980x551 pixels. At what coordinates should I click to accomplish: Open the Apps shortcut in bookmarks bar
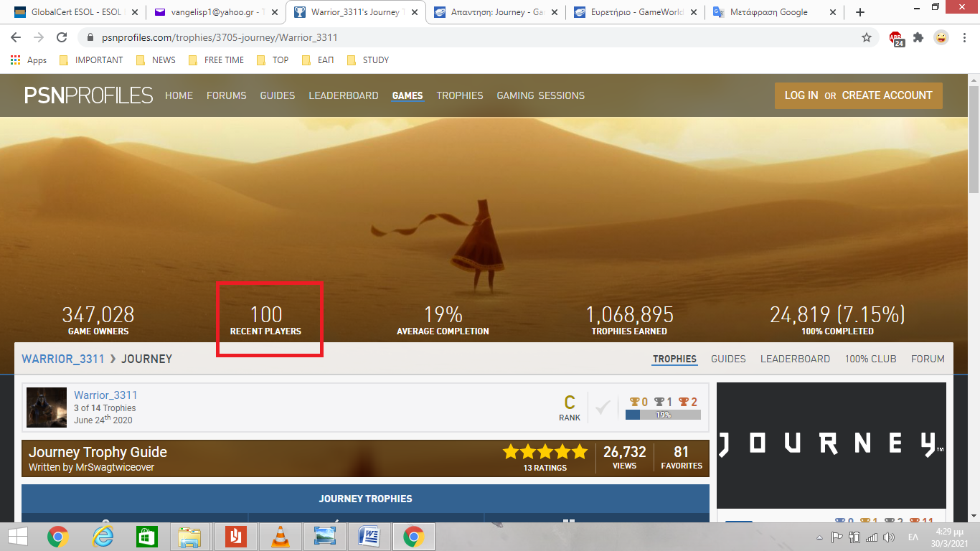[x=29, y=60]
